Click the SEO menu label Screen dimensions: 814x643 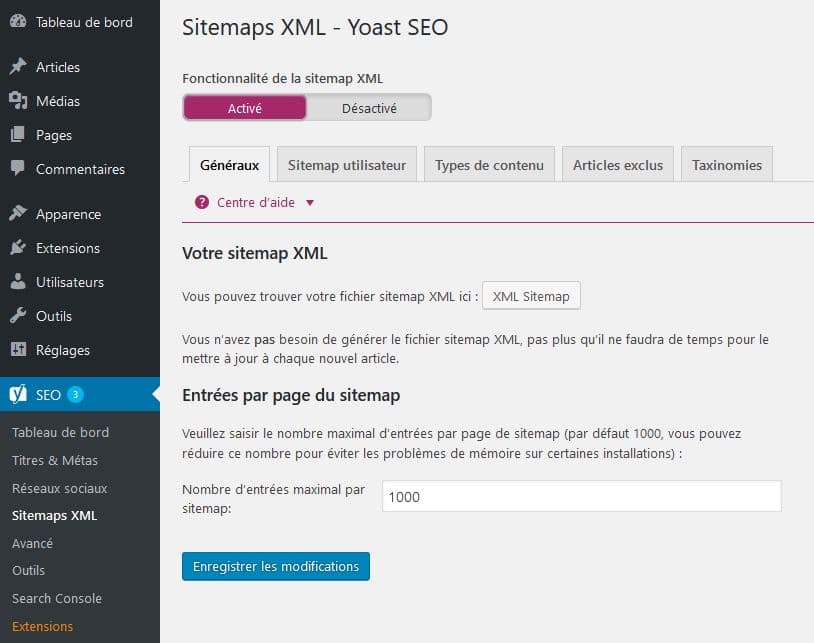pyautogui.click(x=48, y=395)
